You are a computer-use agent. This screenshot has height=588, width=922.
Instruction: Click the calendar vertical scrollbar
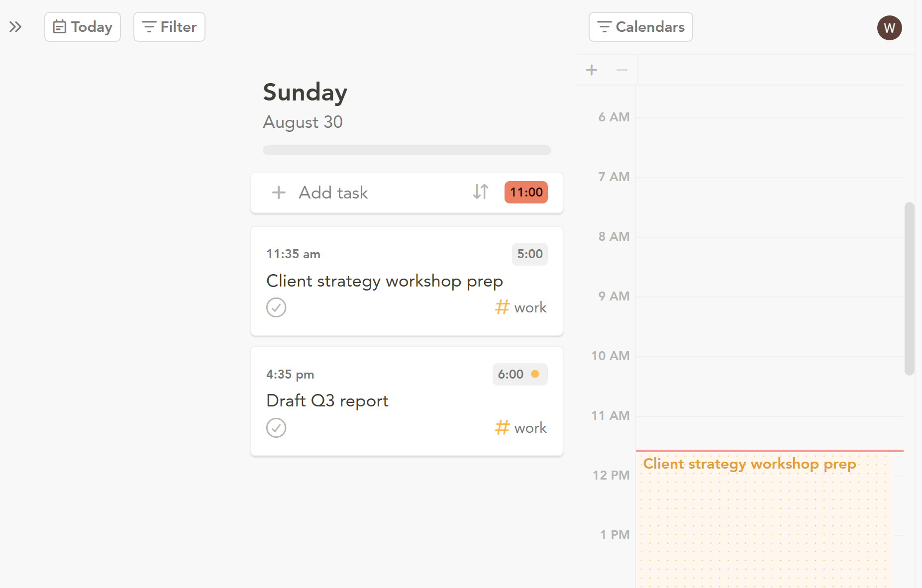[x=910, y=289]
